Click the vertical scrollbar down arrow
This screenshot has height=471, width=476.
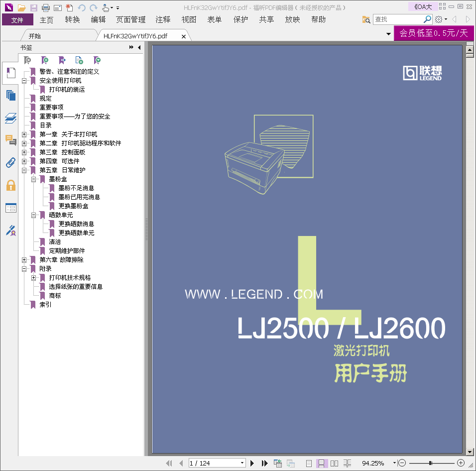pyautogui.click(x=470, y=452)
